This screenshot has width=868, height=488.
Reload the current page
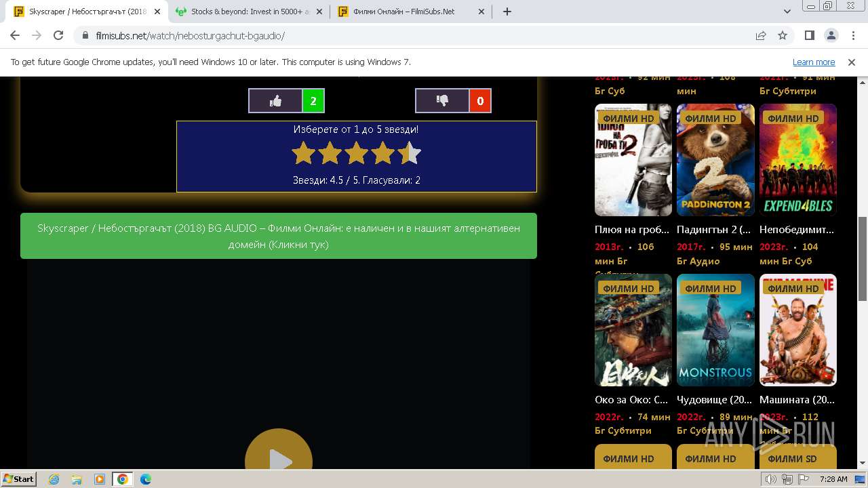(x=58, y=35)
